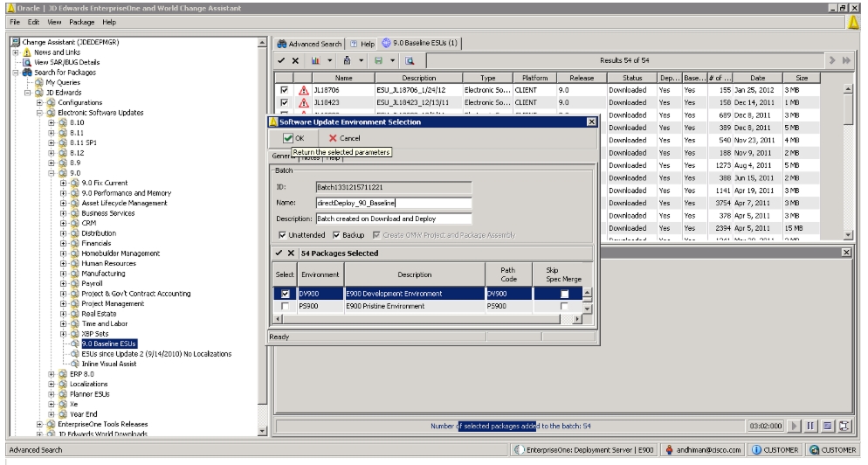Screen dimensions: 868x465
Task: Click the yellow alert icon at top right
Action: 853,22
